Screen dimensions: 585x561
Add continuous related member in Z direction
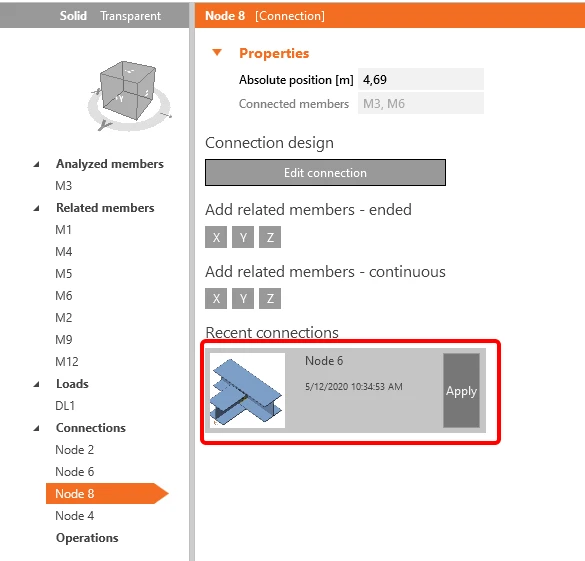(270, 298)
